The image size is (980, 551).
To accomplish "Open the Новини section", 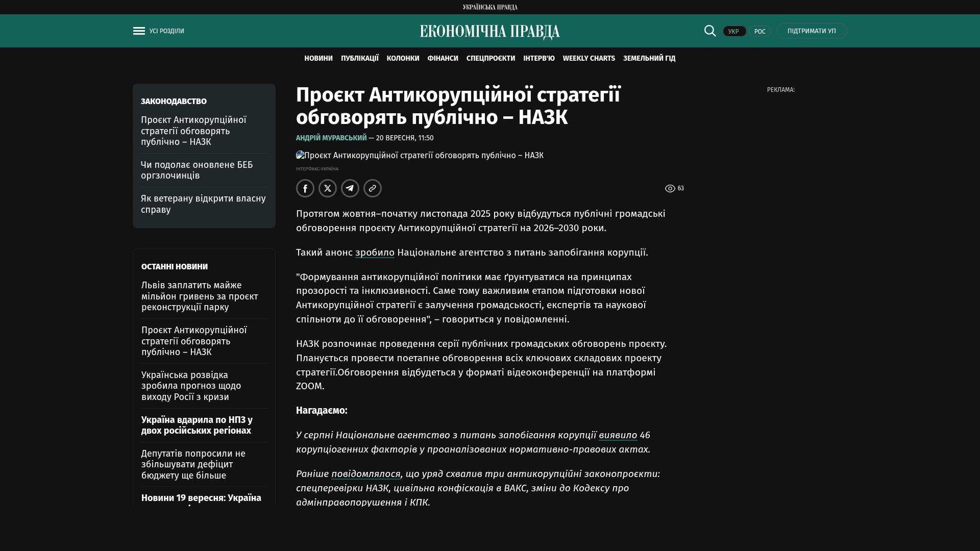I will (318, 59).
